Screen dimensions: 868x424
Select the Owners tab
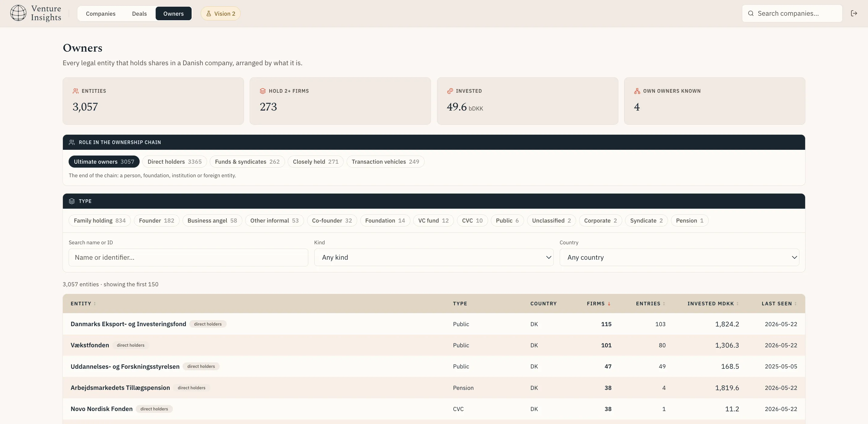[x=173, y=14]
